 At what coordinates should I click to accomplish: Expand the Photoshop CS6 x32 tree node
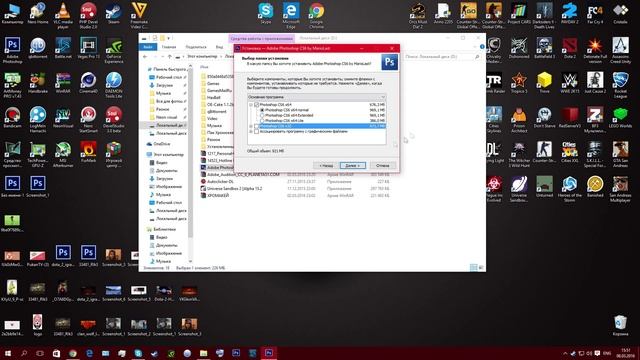point(251,126)
